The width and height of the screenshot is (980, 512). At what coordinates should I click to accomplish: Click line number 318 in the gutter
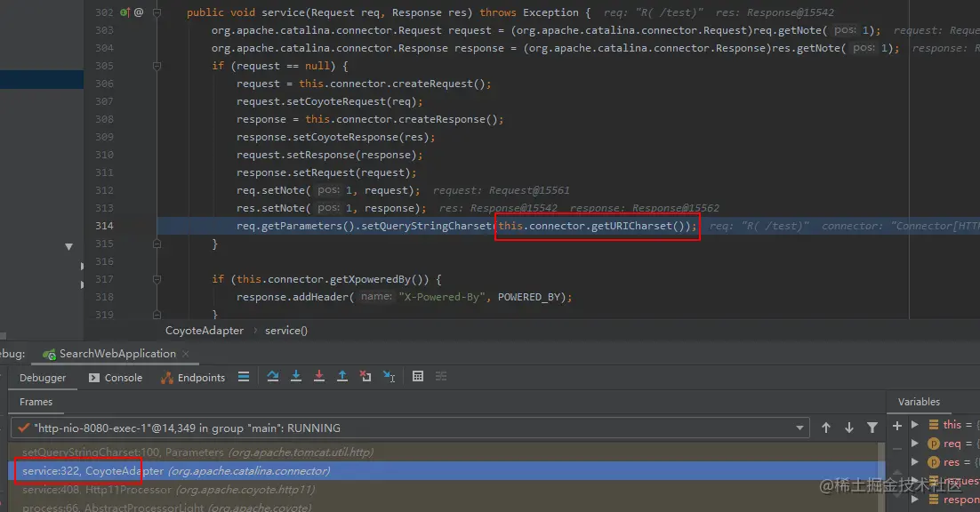(104, 297)
